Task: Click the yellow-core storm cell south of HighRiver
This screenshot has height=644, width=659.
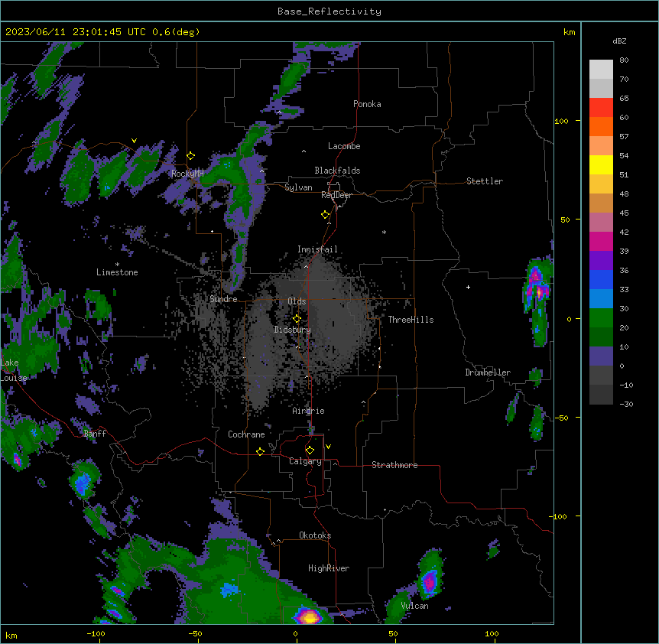Action: coord(310,616)
